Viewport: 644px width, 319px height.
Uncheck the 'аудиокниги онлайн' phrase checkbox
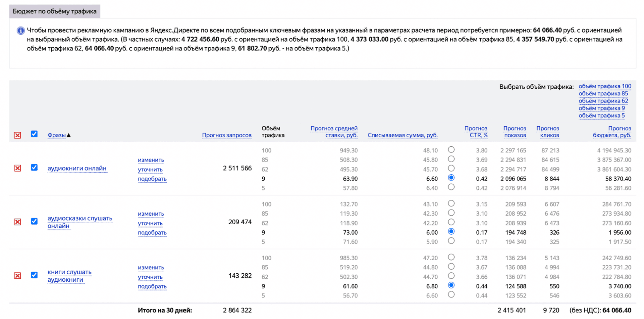34,168
